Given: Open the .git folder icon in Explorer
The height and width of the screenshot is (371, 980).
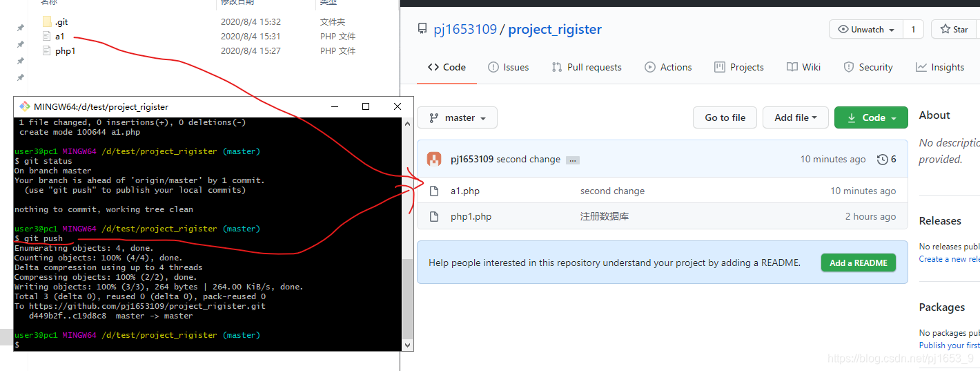Looking at the screenshot, I should click(47, 21).
